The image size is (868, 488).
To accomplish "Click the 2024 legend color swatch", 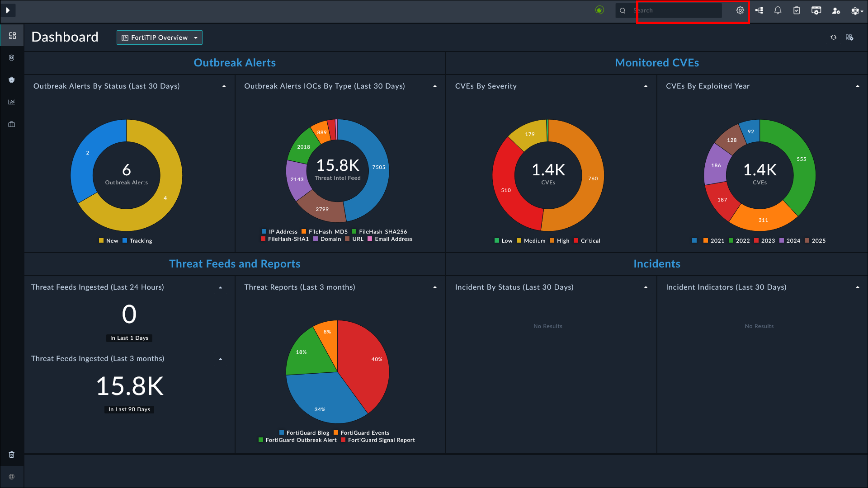I will click(x=782, y=241).
